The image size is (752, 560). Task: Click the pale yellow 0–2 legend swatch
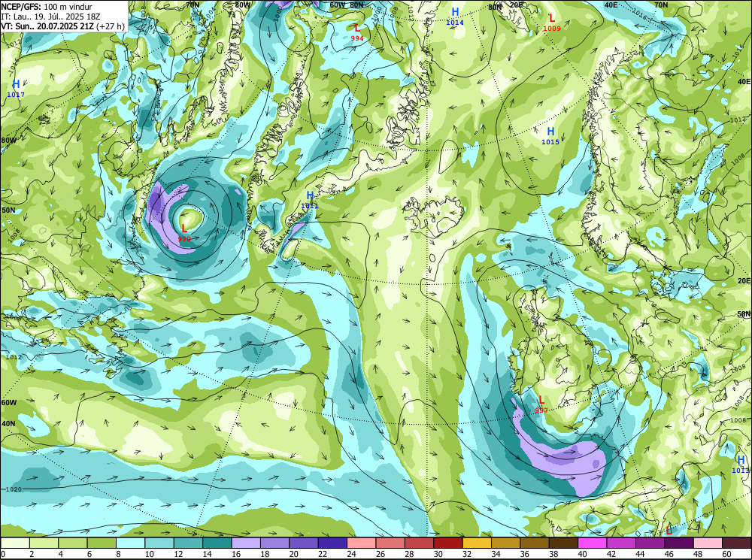click(15, 543)
